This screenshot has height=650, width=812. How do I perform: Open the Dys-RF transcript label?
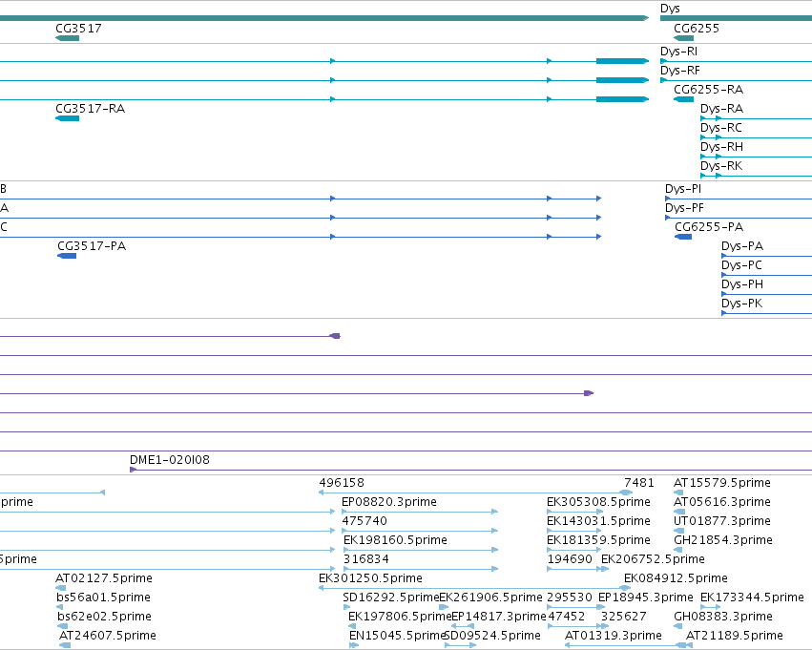pyautogui.click(x=680, y=71)
